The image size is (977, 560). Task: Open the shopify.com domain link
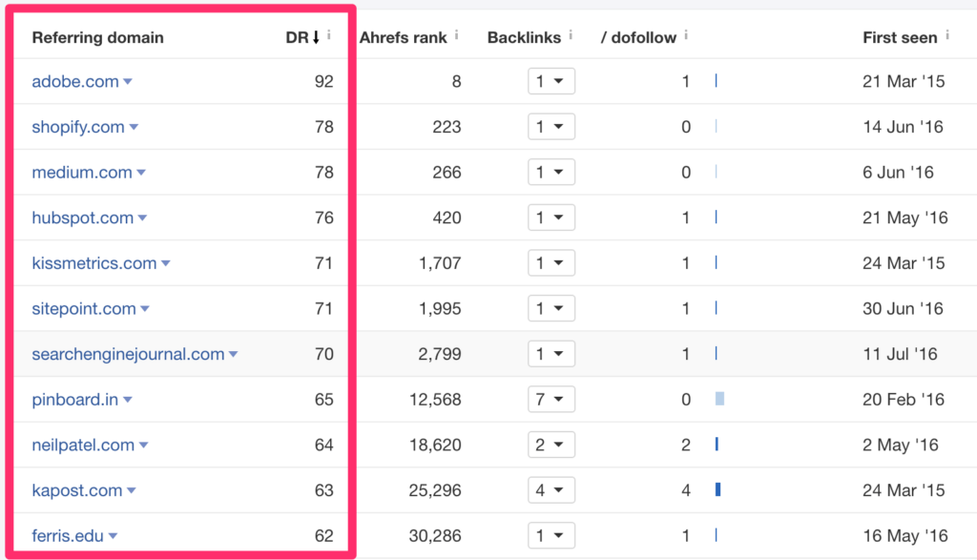78,127
